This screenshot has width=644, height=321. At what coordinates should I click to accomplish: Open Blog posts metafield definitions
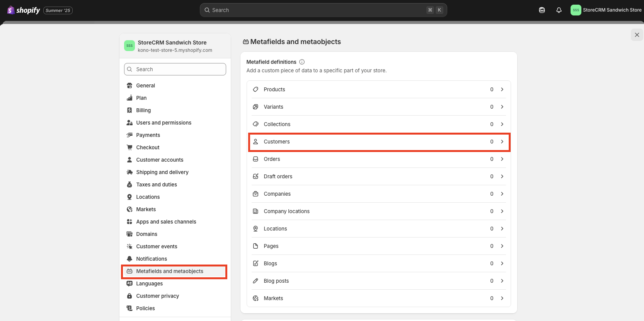[x=379, y=281]
